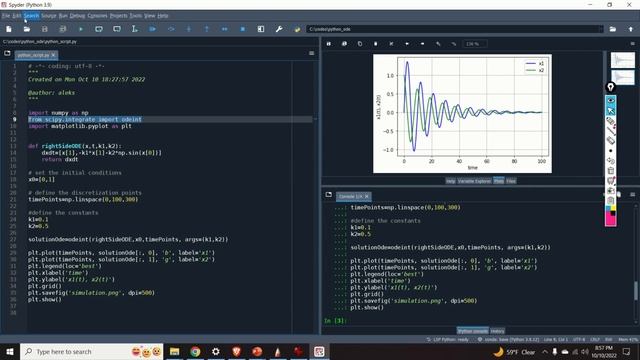Click the conda environment status bar entry
Image resolution: width=640 pixels, height=360 pixels.
point(508,340)
